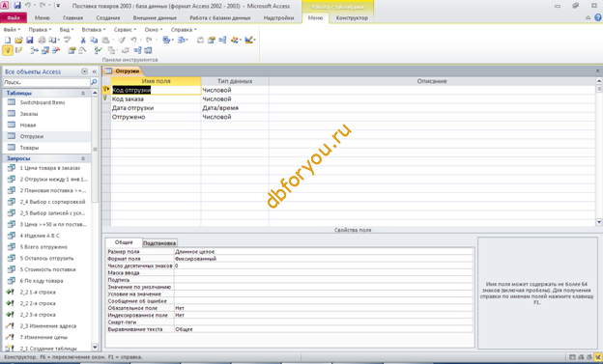The width and height of the screenshot is (603, 364).
Task: Click the Open folder icon in toolbar
Action: tap(18, 40)
